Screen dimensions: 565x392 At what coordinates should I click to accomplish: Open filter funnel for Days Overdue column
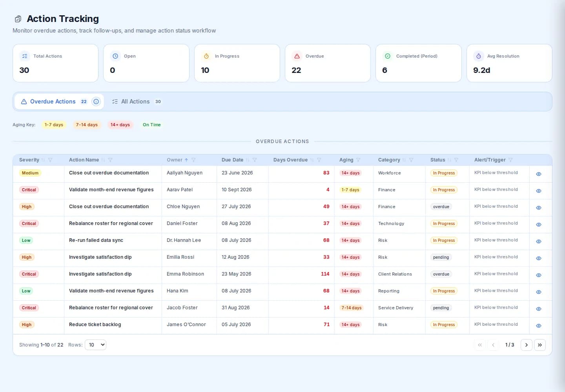pos(319,160)
